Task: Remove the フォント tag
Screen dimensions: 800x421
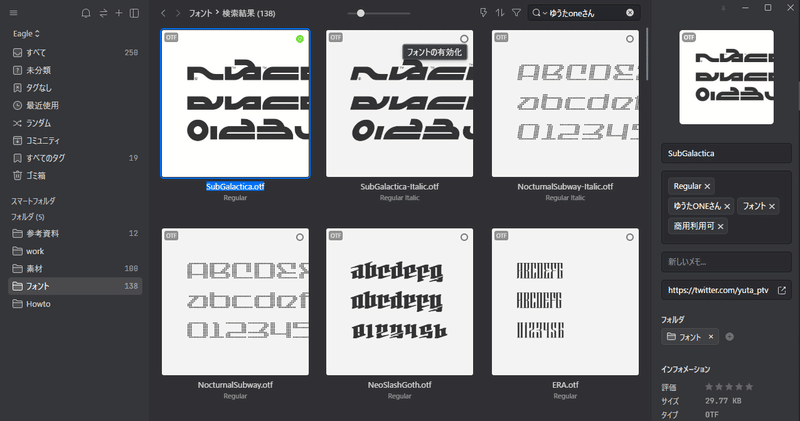Action: 772,206
